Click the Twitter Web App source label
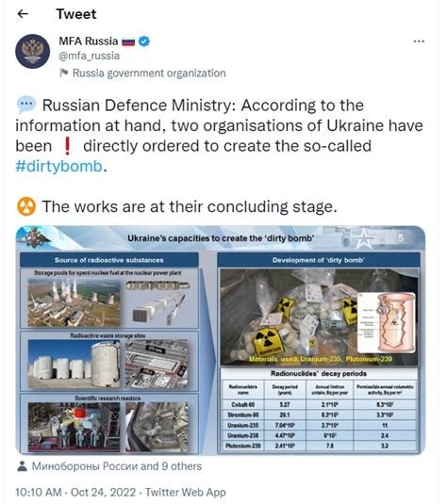The height and width of the screenshot is (504, 447). pos(186,492)
